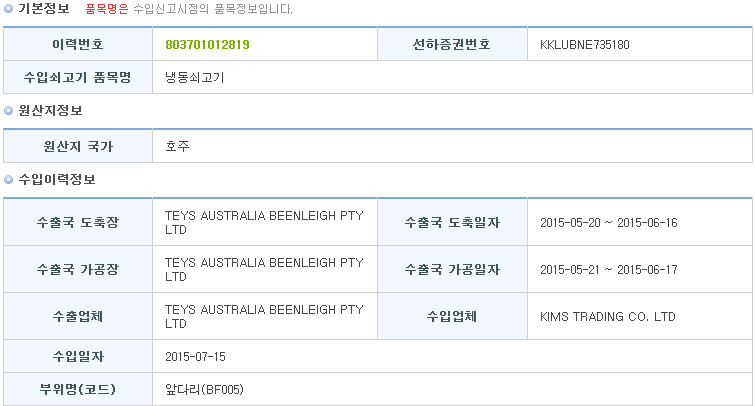Click the slaughter date range 2015-05-20 ~ 2015-06-16
This screenshot has width=755, height=406.
tap(609, 223)
